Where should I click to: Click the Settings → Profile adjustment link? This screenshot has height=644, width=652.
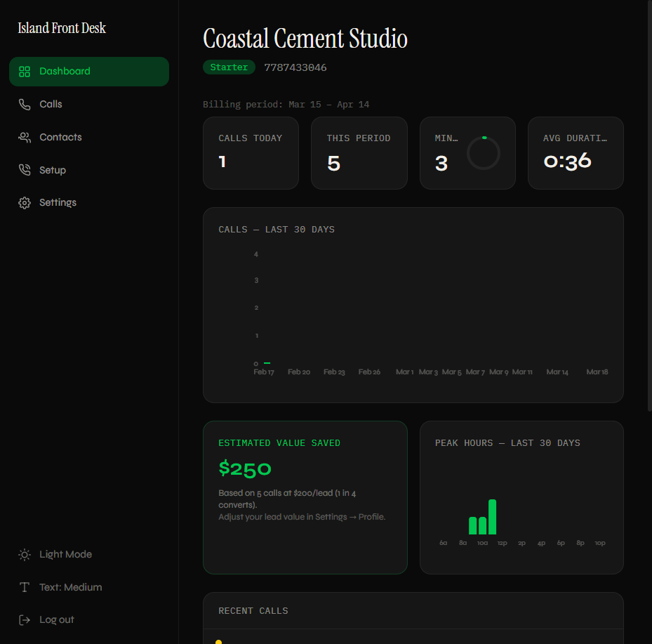[302, 516]
